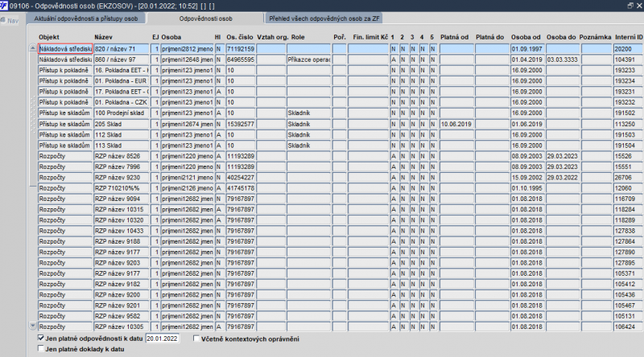Click cell 'RZP název 10315'

pos(122,209)
